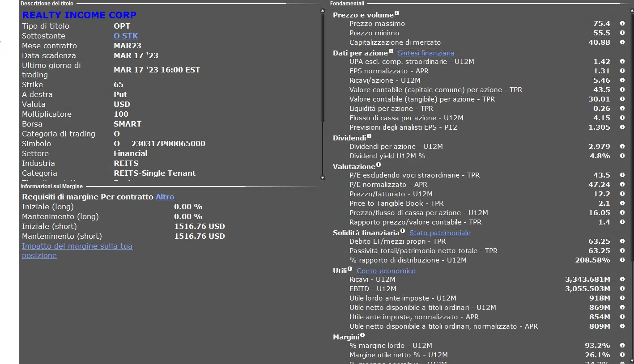Image resolution: width=634 pixels, height=364 pixels.
Task: Click info icon beside Capitalizzazione di mercato
Action: pos(622,42)
